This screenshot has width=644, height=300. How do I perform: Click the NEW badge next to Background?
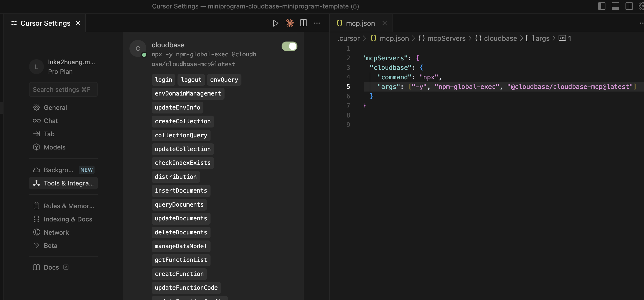(87, 170)
